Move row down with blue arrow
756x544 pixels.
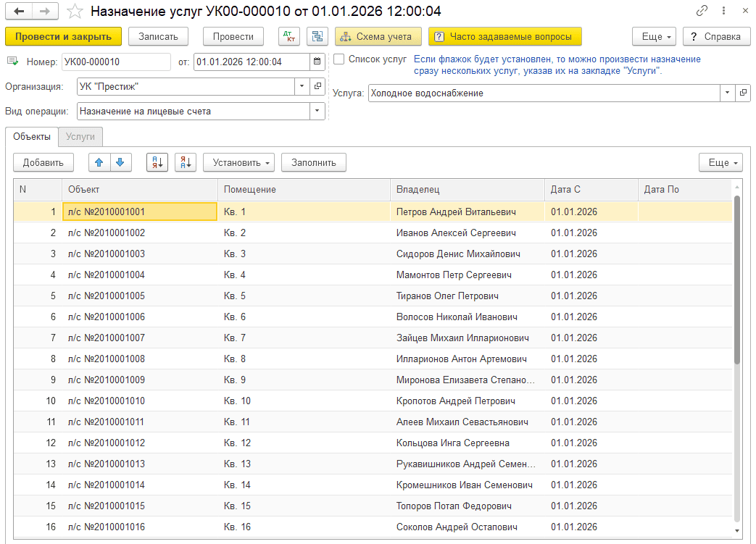[120, 163]
